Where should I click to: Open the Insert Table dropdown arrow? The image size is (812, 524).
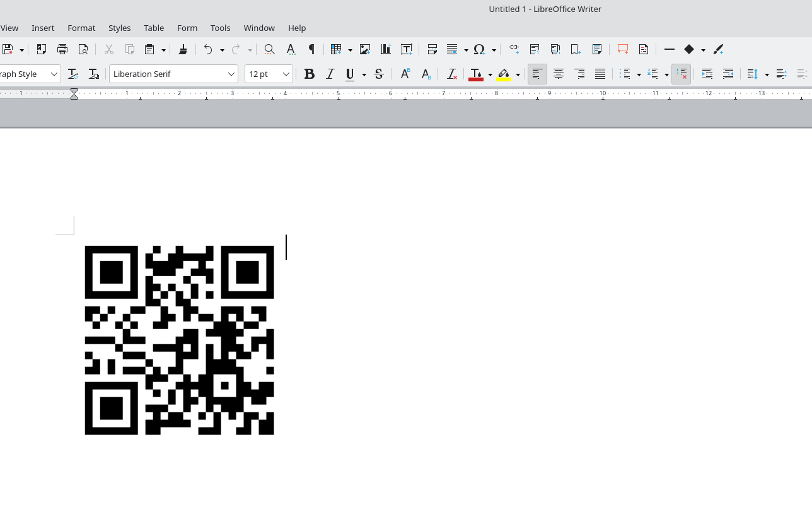tap(350, 50)
